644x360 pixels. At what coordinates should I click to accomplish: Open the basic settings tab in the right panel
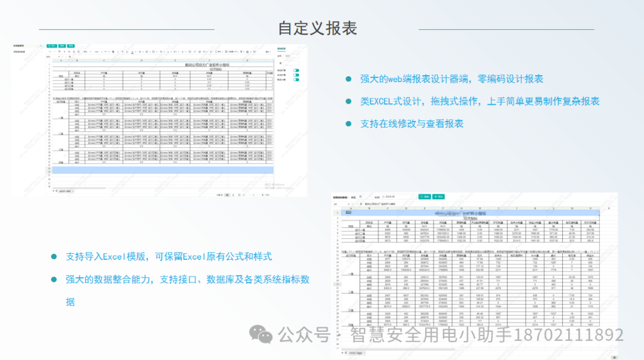281,48
